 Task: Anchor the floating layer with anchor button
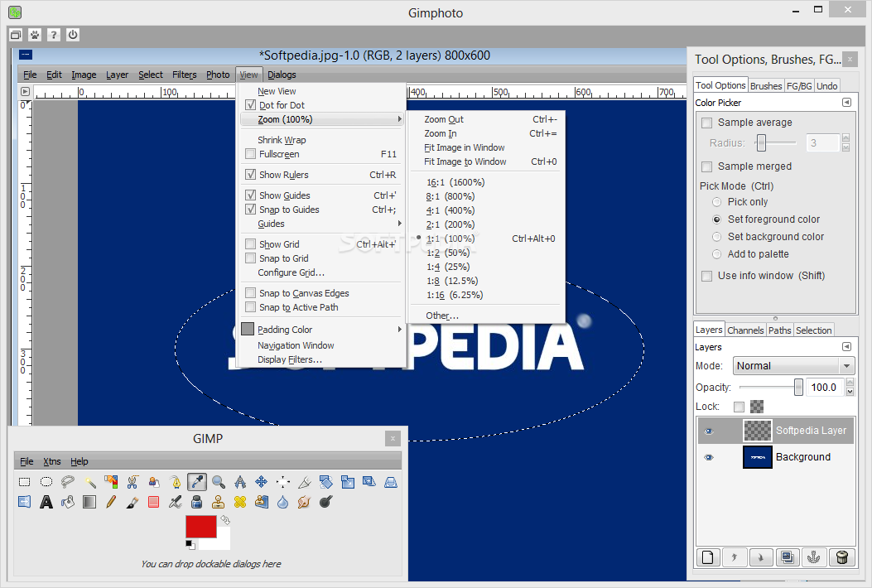(813, 557)
